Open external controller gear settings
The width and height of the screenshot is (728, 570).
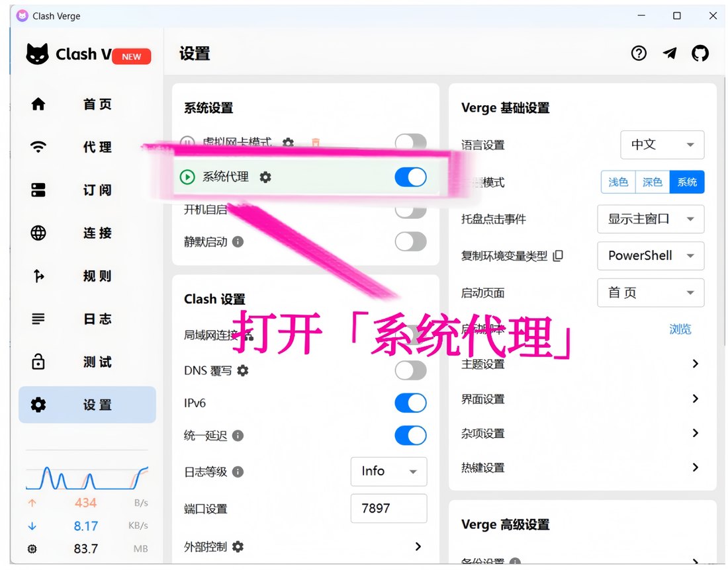point(238,547)
